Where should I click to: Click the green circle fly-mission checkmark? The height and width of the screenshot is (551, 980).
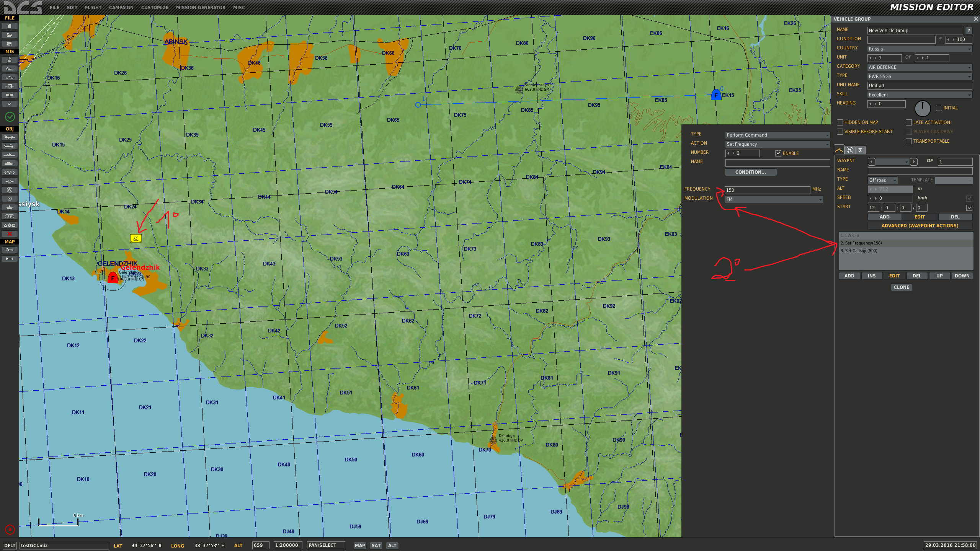10,116
